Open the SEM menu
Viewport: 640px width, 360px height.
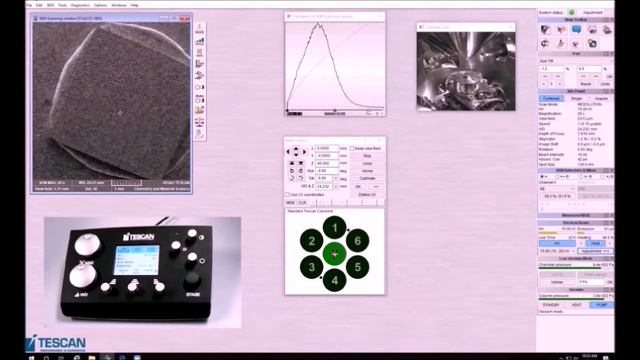(50, 5)
